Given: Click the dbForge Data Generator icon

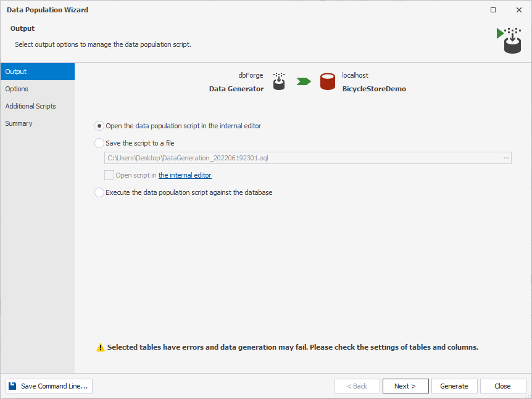Looking at the screenshot, I should (279, 81).
